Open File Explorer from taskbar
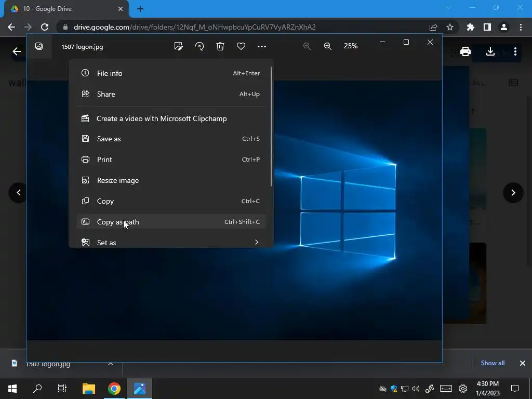 [89, 389]
